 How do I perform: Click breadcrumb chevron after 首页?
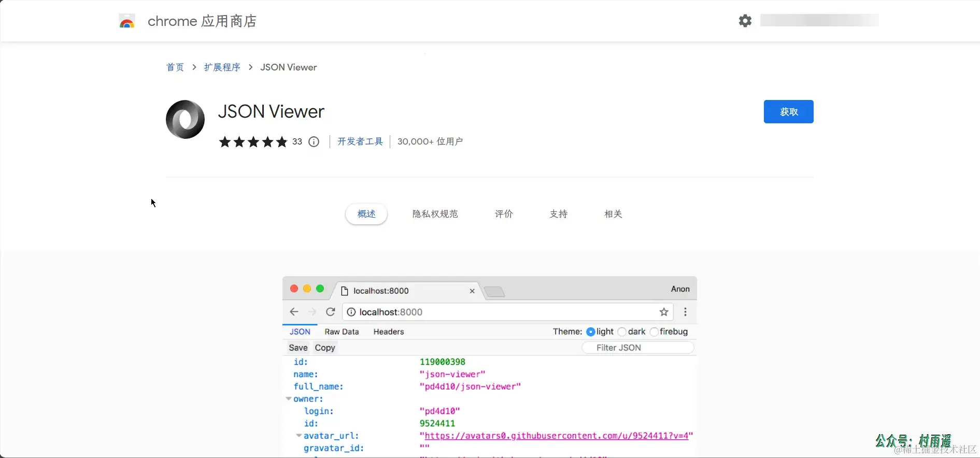point(194,67)
